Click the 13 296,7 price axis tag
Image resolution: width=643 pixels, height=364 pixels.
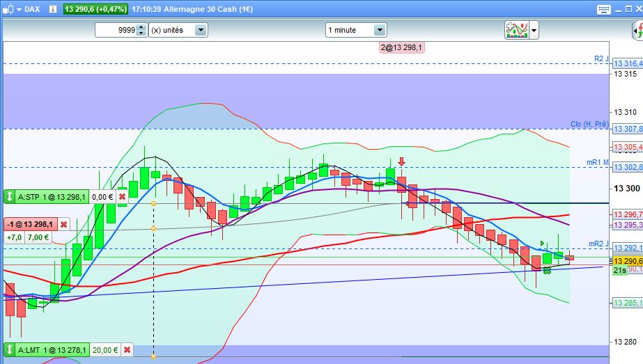pyautogui.click(x=628, y=214)
